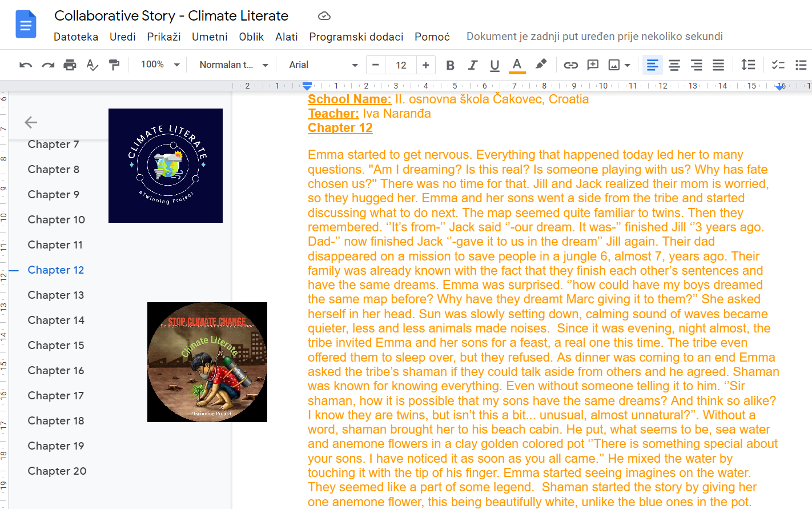Screen dimensions: 812x509
Task: Open the Google Docs home icon
Action: pos(26,25)
